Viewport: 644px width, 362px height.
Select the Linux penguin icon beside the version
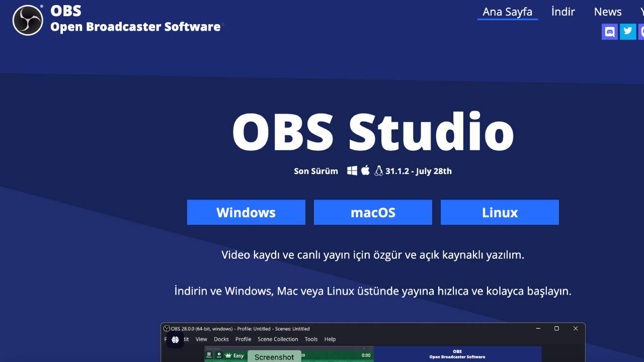(378, 170)
